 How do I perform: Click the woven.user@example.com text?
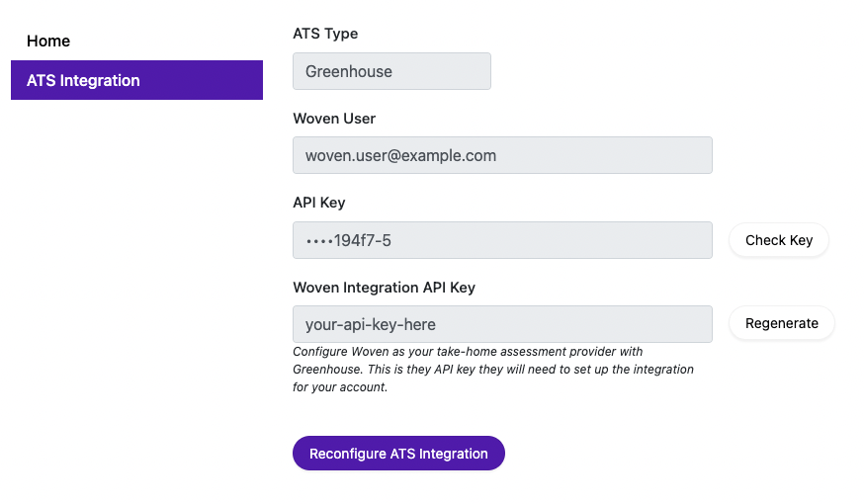click(x=400, y=156)
